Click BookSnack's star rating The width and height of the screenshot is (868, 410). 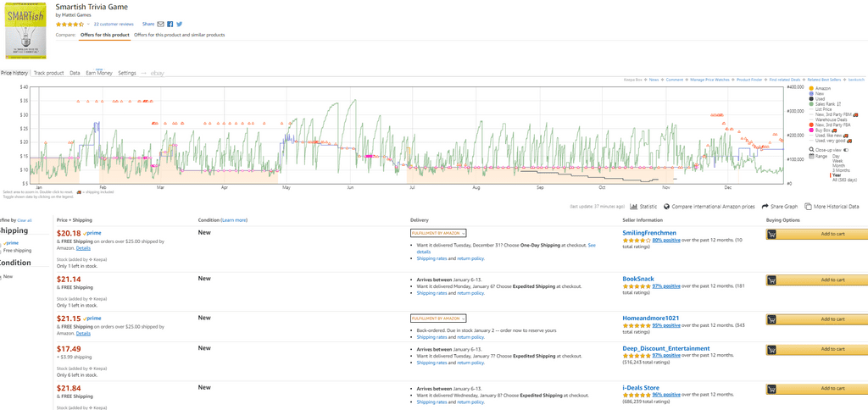pos(637,286)
